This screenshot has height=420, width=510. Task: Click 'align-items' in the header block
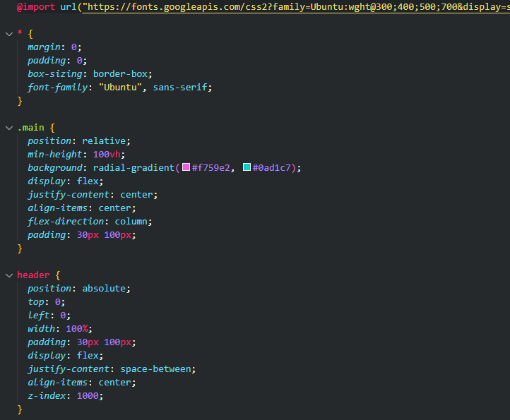click(58, 383)
